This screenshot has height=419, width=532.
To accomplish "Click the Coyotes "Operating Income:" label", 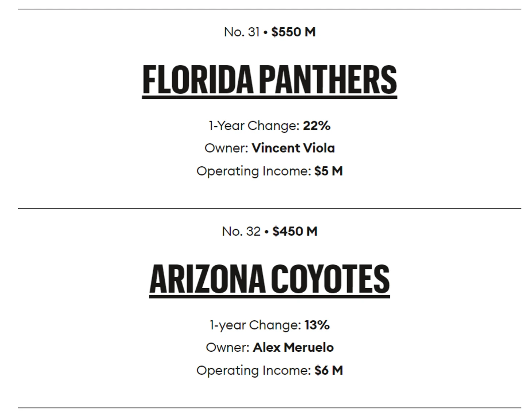I will pos(254,371).
